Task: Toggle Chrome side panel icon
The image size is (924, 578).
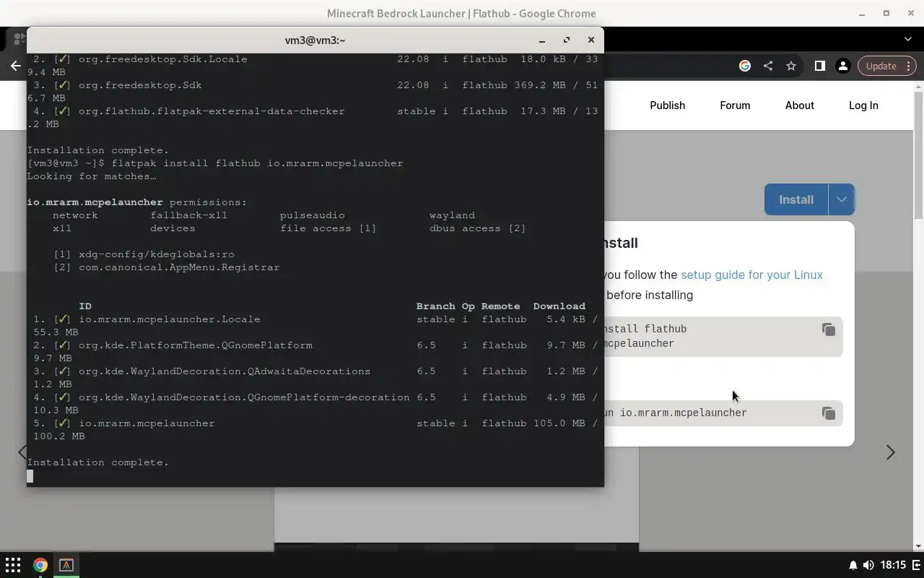Action: [819, 66]
